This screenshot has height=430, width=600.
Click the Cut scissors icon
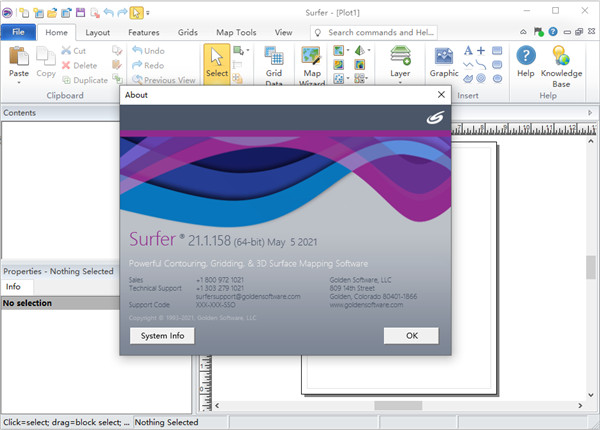click(66, 50)
